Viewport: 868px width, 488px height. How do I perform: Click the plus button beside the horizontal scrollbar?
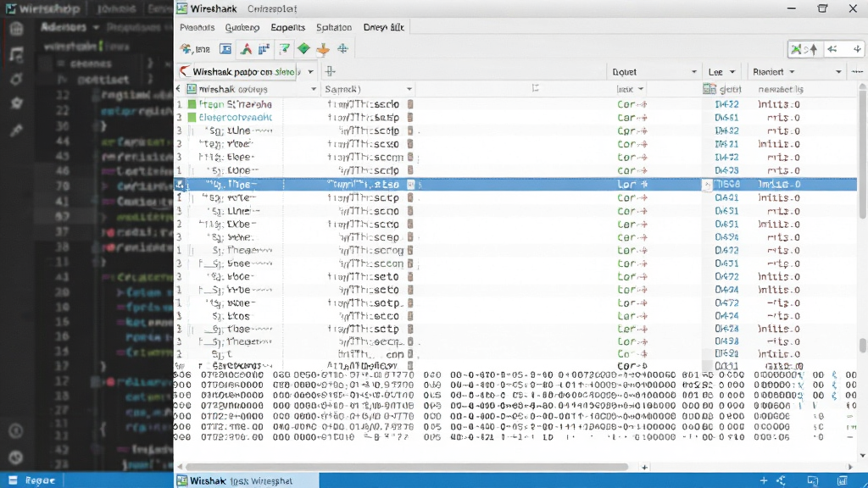click(x=644, y=468)
